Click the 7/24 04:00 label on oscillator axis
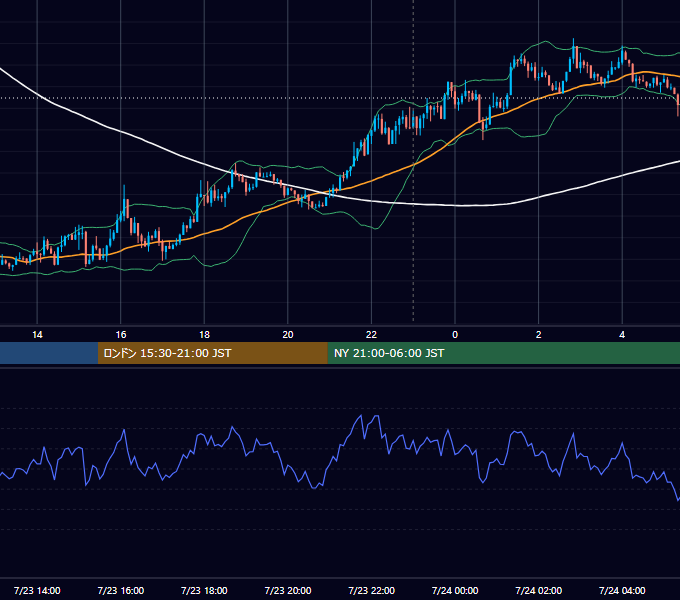Image resolution: width=680 pixels, height=600 pixels. [x=622, y=590]
